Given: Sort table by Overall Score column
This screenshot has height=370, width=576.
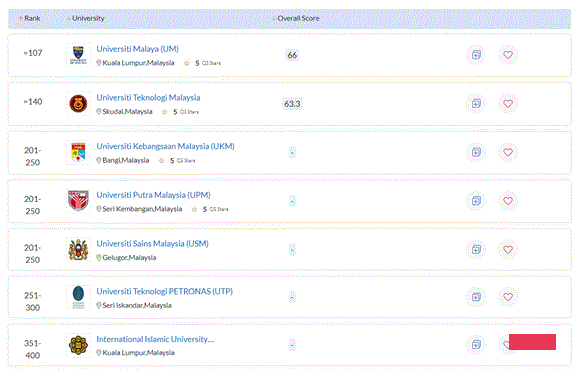Looking at the screenshot, I should pyautogui.click(x=296, y=18).
